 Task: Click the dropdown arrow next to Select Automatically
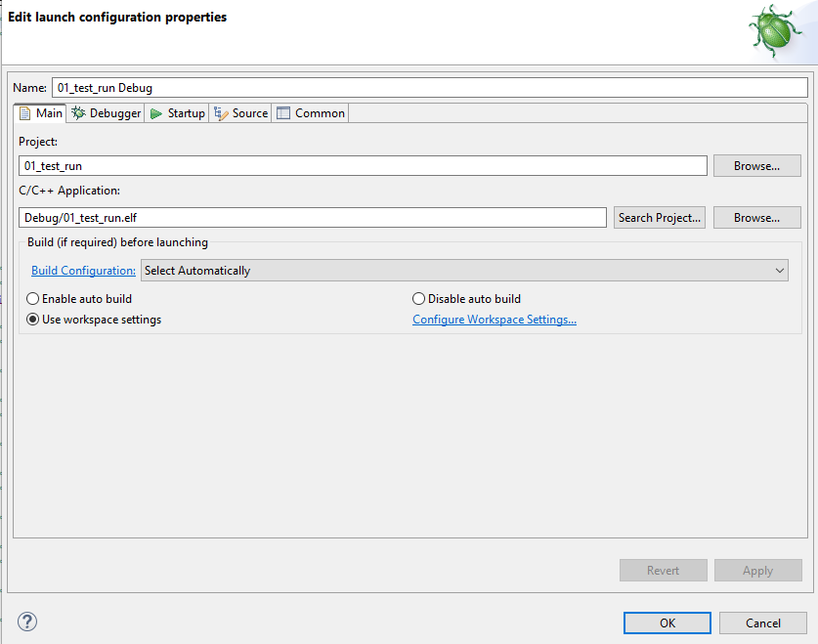click(x=779, y=270)
